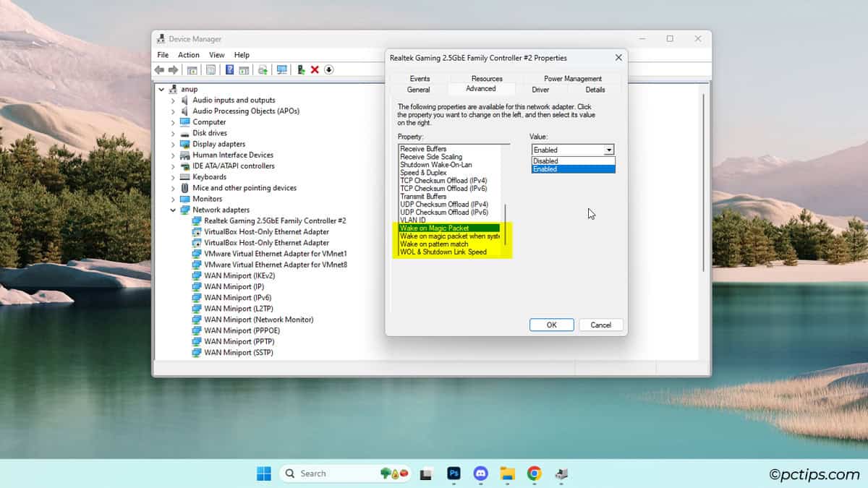Click Update driver icon left of red X

[x=301, y=69]
